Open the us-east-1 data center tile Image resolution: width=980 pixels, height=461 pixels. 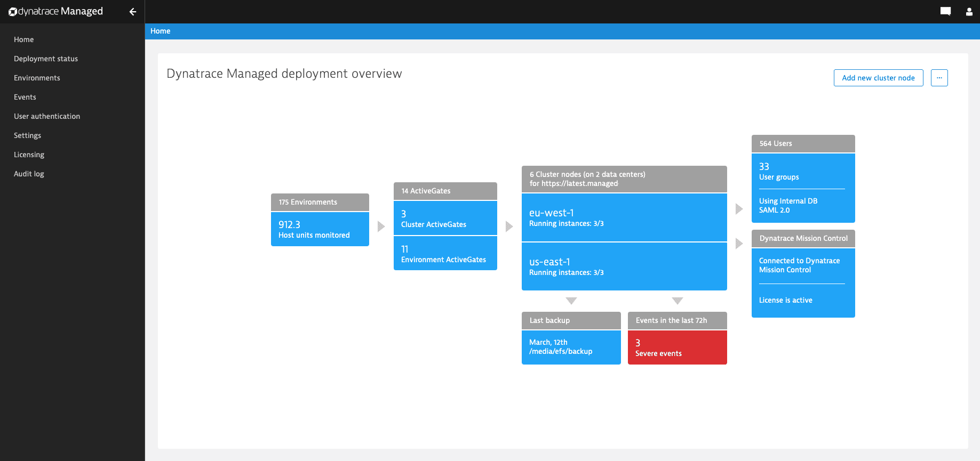click(624, 266)
